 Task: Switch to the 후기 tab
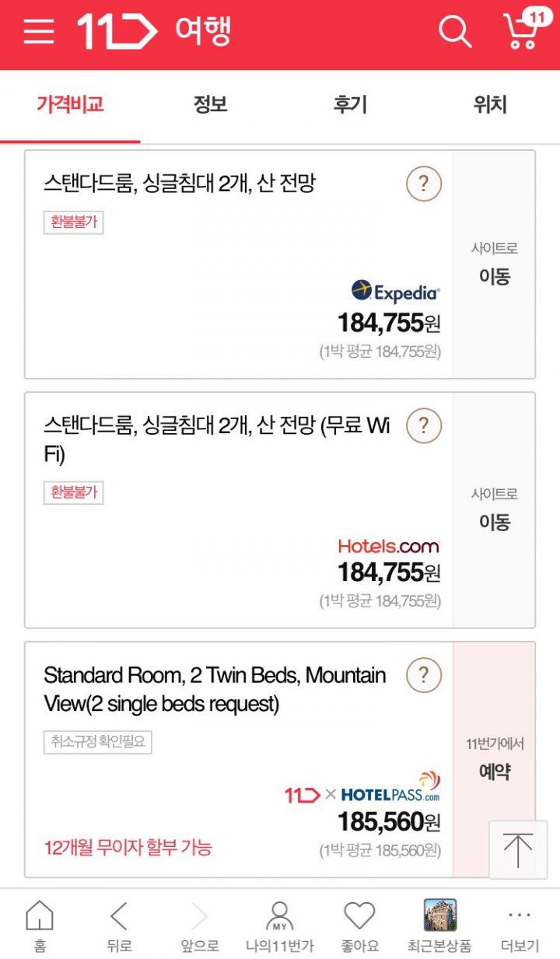tap(350, 105)
